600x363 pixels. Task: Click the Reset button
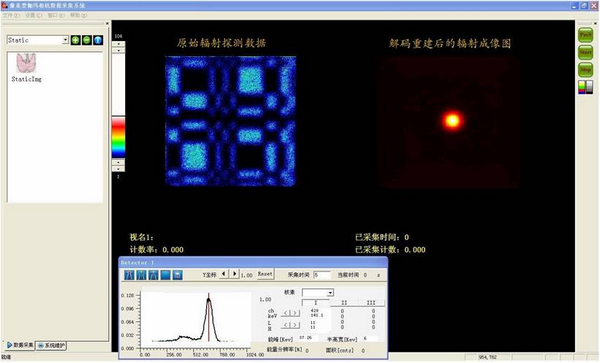click(265, 274)
